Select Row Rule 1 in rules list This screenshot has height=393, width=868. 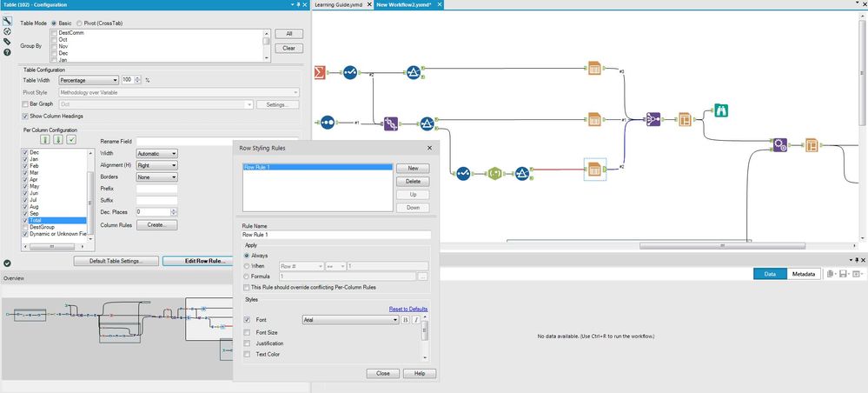pyautogui.click(x=318, y=167)
